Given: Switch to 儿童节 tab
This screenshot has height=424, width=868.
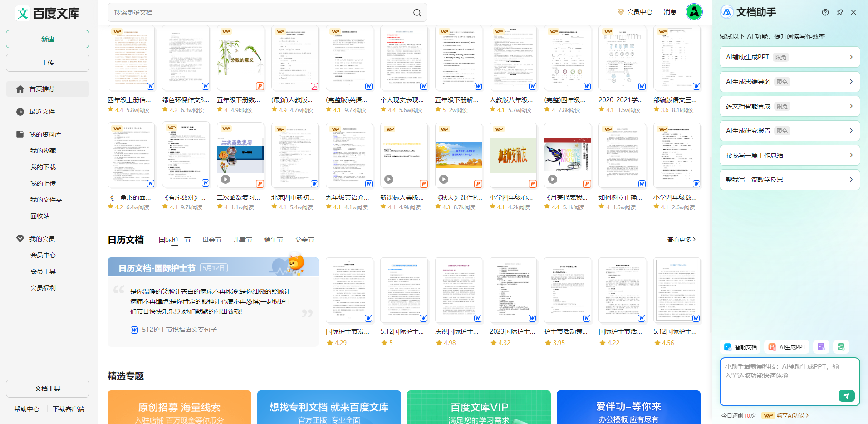Looking at the screenshot, I should click(x=243, y=240).
